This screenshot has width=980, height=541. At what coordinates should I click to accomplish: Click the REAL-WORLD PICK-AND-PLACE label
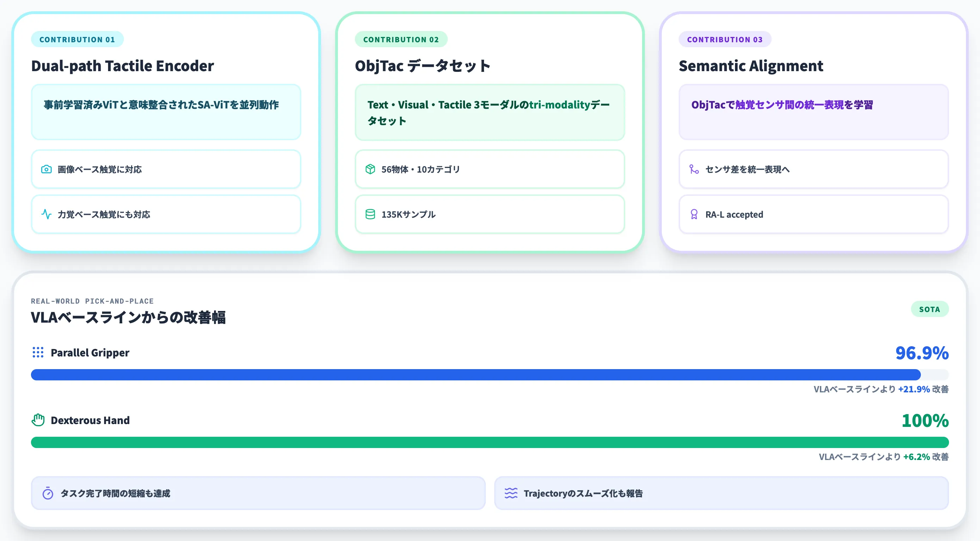coord(93,301)
